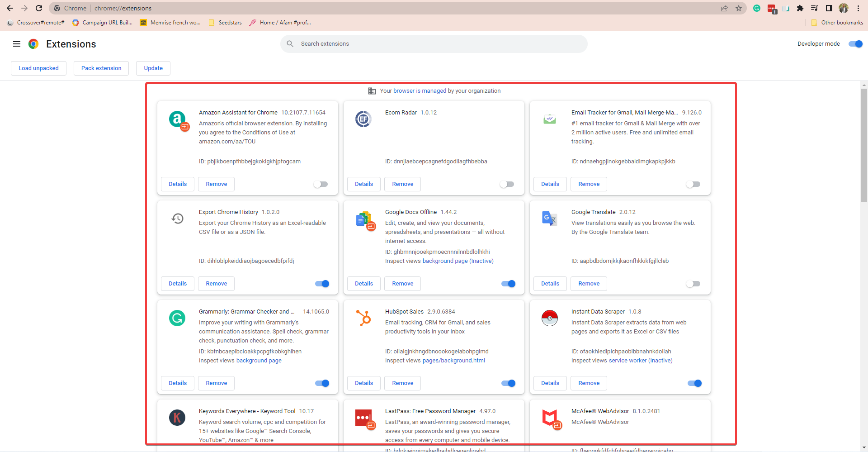Toggle the Chrome side panel icon

pyautogui.click(x=829, y=8)
